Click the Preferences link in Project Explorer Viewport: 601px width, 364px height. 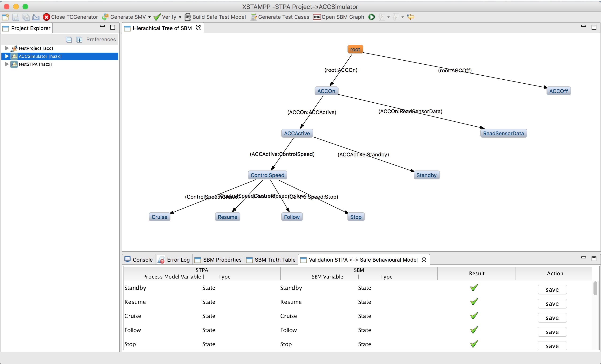(x=101, y=39)
